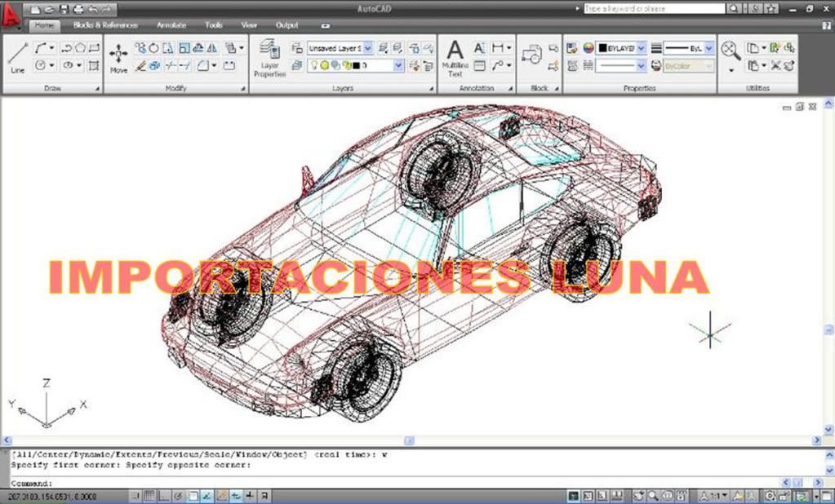This screenshot has height=504, width=835.
Task: Open the BYLAYER color dropdown
Action: [642, 48]
